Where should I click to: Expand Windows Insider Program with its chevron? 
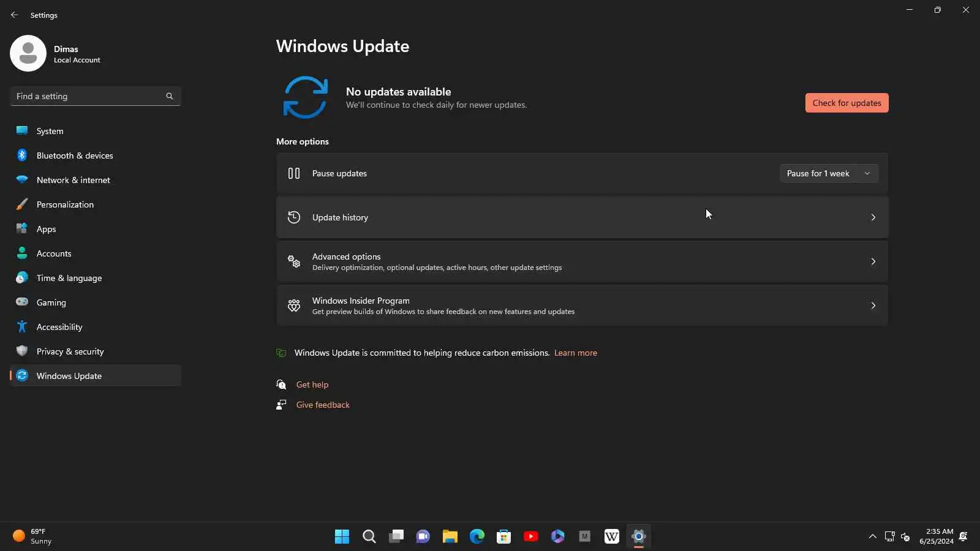(x=873, y=305)
